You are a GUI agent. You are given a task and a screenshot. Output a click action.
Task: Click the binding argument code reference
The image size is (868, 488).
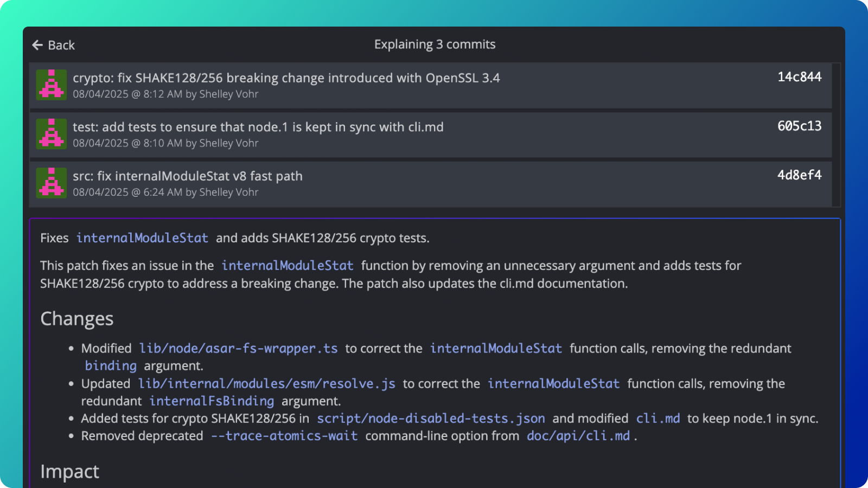coord(111,365)
